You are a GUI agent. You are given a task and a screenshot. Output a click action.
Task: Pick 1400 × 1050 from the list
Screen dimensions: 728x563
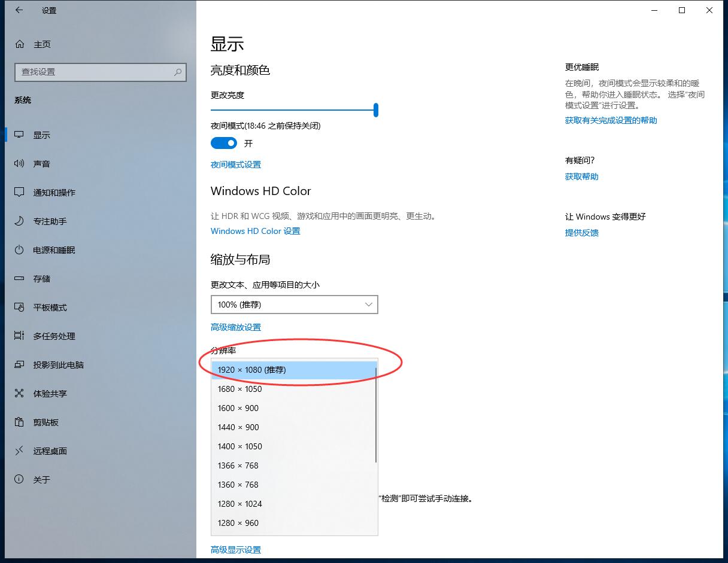[294, 446]
